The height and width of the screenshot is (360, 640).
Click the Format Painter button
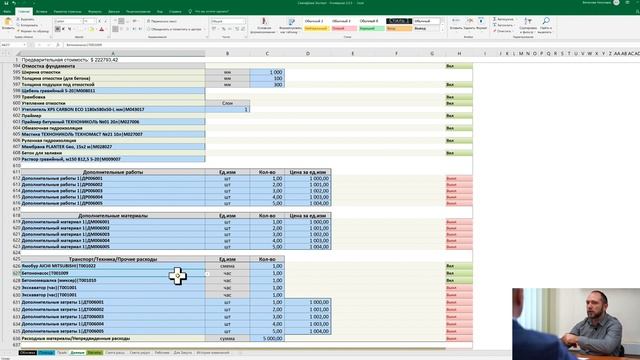(33, 31)
